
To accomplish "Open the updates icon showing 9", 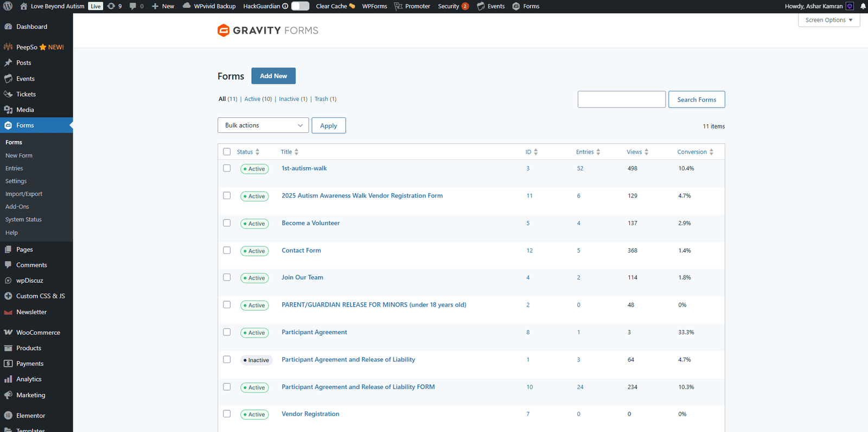I will [111, 6].
